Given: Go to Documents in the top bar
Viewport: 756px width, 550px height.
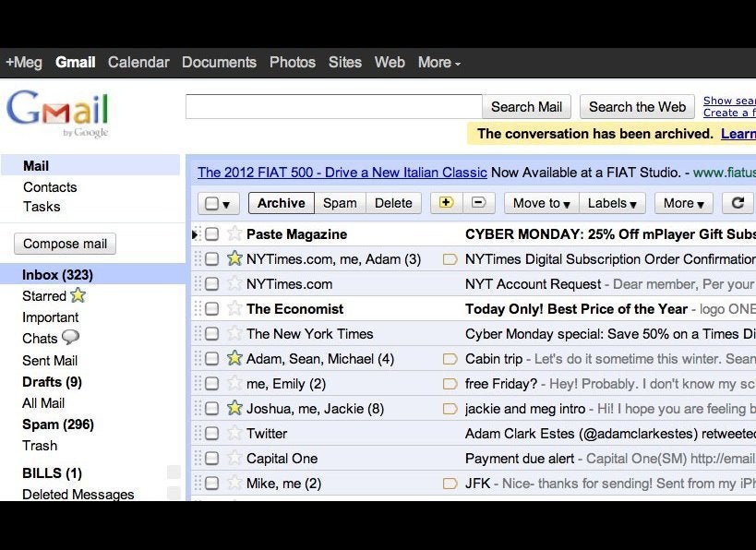Looking at the screenshot, I should [x=219, y=62].
